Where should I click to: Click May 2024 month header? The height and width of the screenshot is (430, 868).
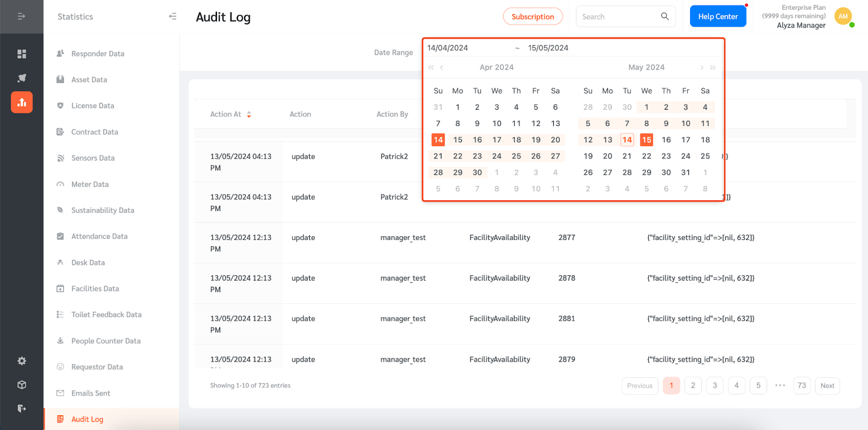click(x=646, y=67)
